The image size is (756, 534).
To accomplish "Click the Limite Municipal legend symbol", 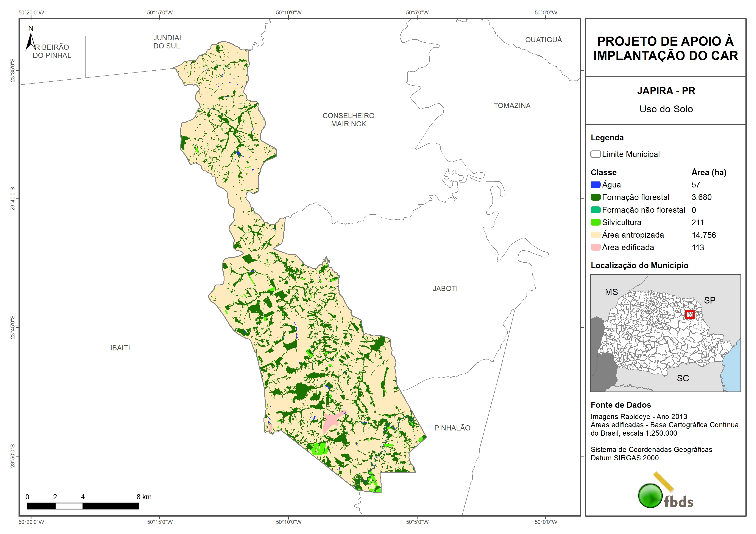I will pos(595,154).
